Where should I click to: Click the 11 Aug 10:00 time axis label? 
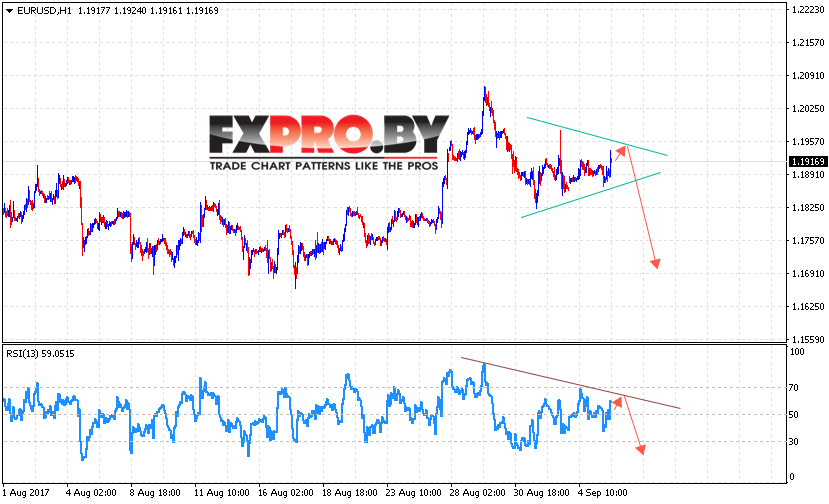222,492
